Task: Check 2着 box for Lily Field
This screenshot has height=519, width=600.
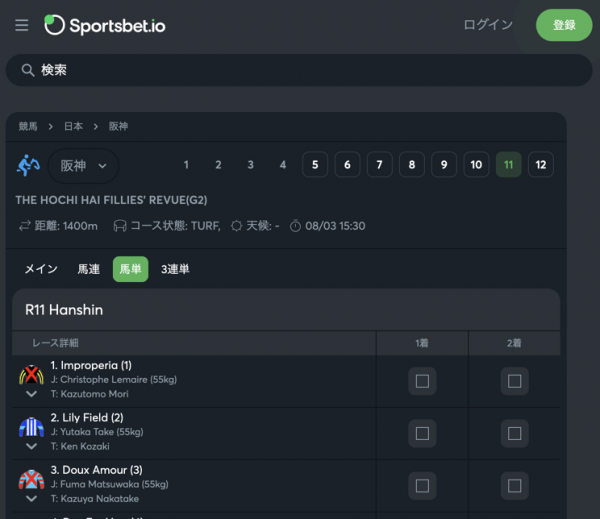Action: coord(514,433)
